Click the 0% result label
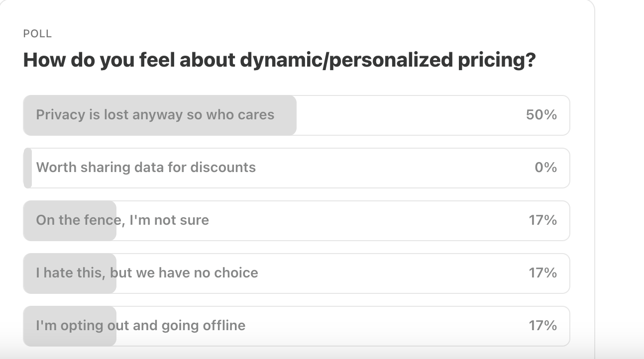The width and height of the screenshot is (644, 359). [545, 168]
